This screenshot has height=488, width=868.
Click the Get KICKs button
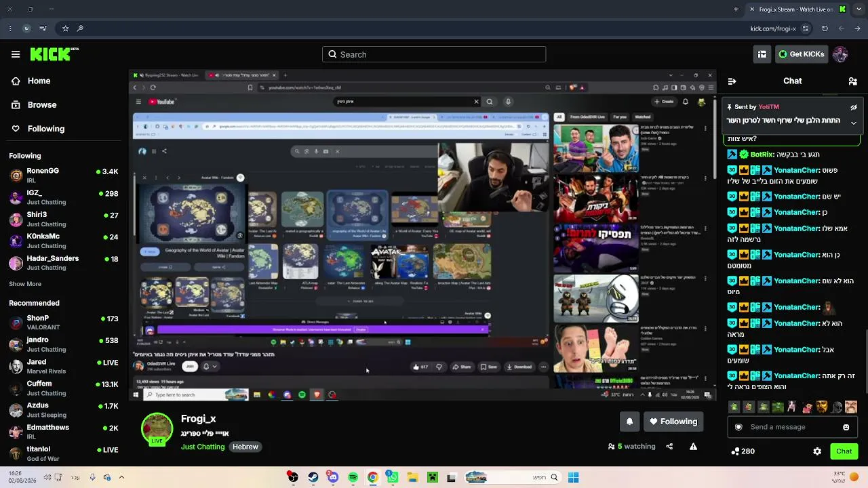801,54
